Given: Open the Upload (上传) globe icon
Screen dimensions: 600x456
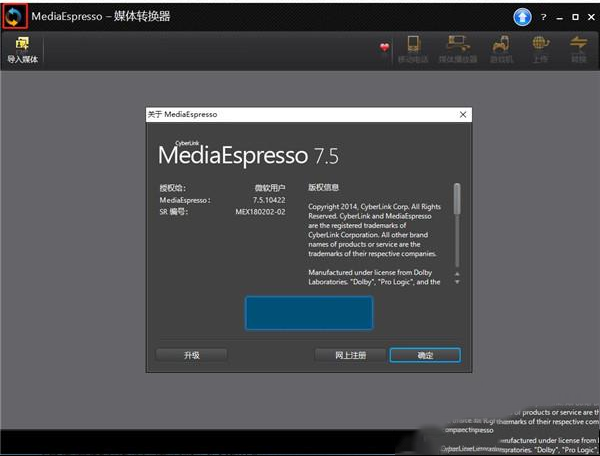Looking at the screenshot, I should 540,49.
